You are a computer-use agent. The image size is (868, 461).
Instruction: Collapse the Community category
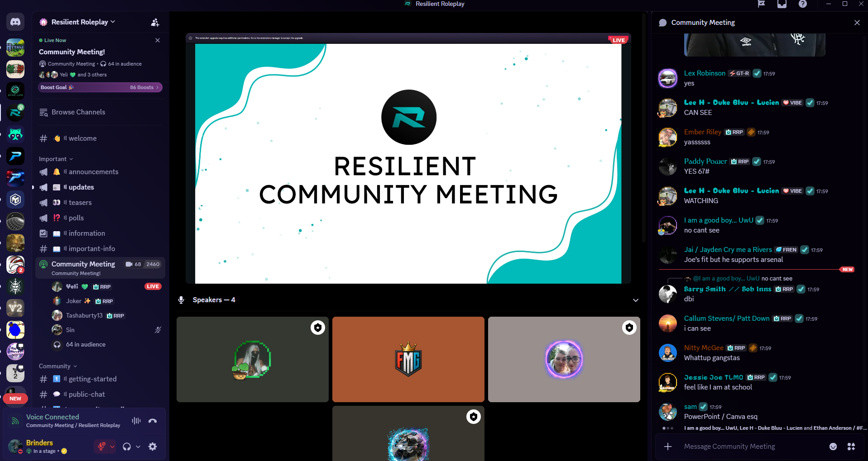click(x=58, y=366)
